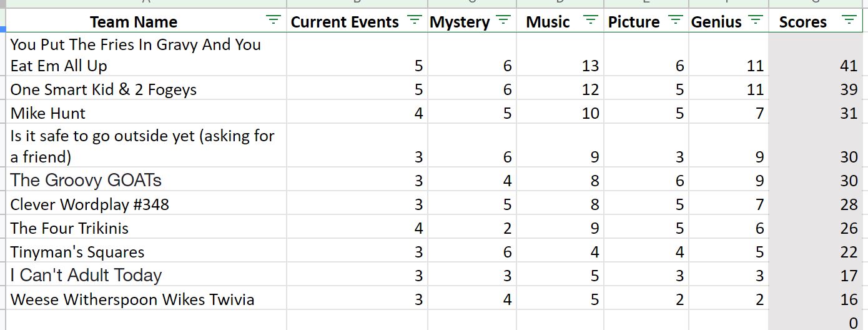Open the Mystery column filter icon

(504, 21)
